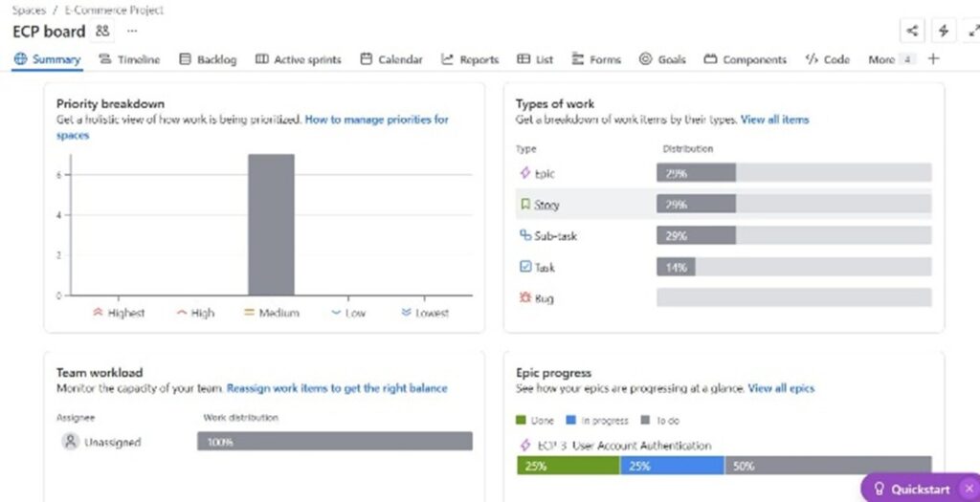
Task: Go to the Active sprints tab
Action: (298, 59)
